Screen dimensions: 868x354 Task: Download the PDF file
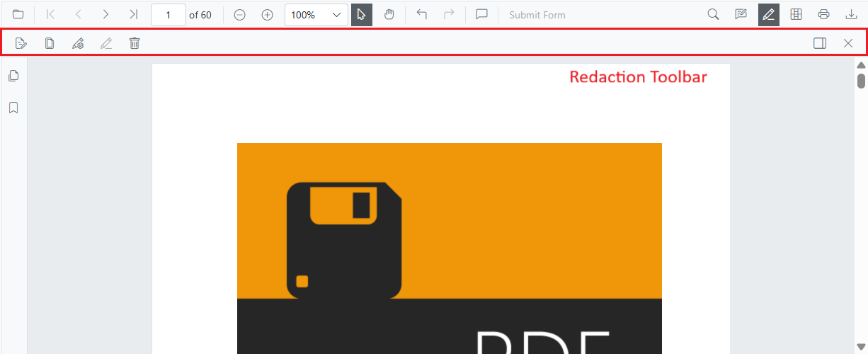point(851,14)
